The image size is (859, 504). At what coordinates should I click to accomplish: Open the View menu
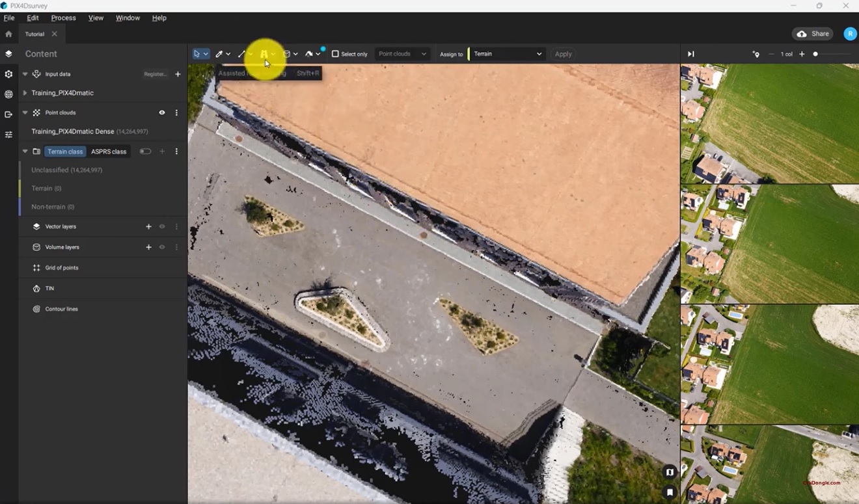pyautogui.click(x=96, y=18)
